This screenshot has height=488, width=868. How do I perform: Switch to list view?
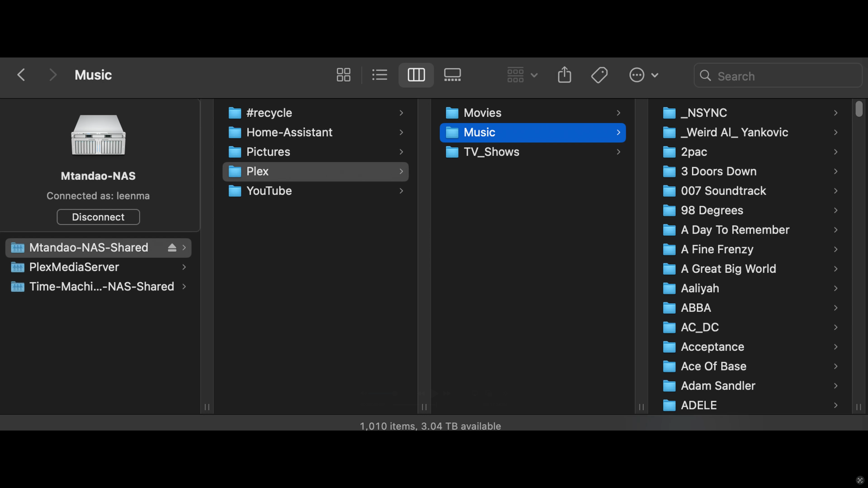[380, 75]
